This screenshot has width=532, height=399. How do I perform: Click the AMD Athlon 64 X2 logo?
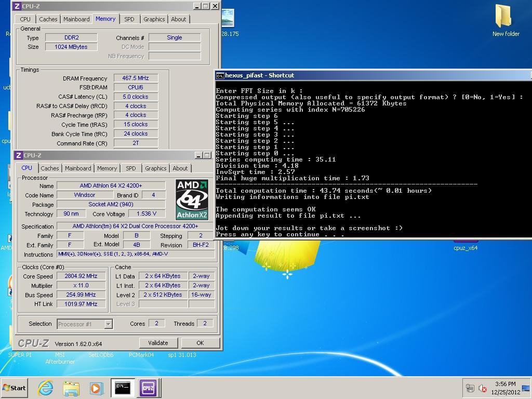coord(192,199)
